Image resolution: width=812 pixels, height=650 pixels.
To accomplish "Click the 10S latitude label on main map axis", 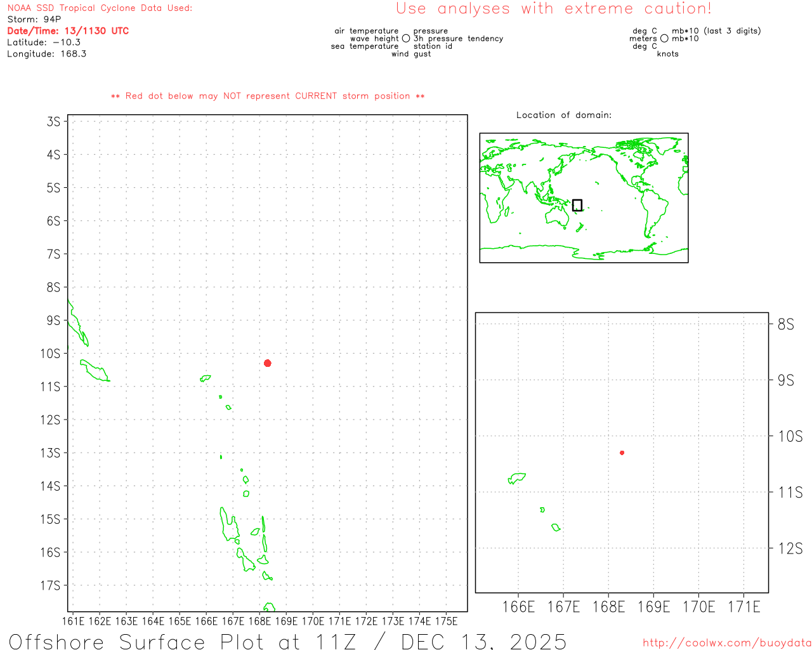I will coord(50,354).
